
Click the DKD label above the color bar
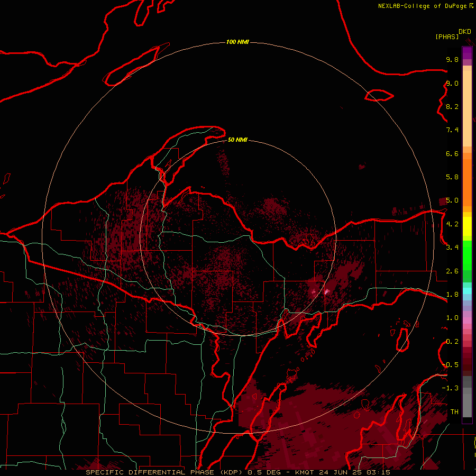465,31
